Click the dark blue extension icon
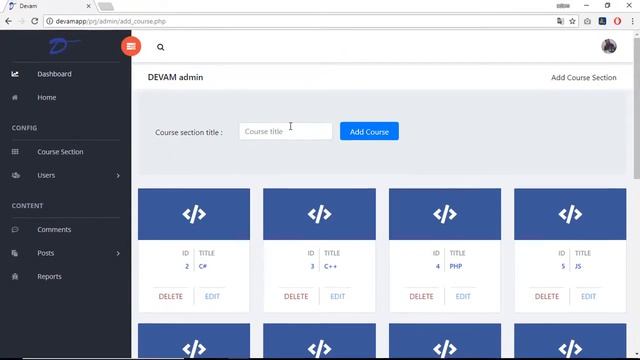The width and height of the screenshot is (640, 360). [602, 21]
